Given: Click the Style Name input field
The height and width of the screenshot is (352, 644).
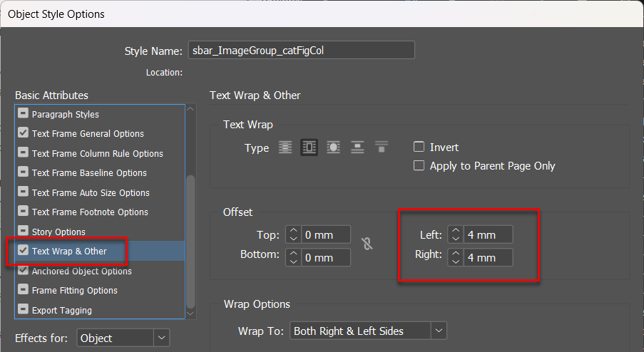Looking at the screenshot, I should (302, 50).
